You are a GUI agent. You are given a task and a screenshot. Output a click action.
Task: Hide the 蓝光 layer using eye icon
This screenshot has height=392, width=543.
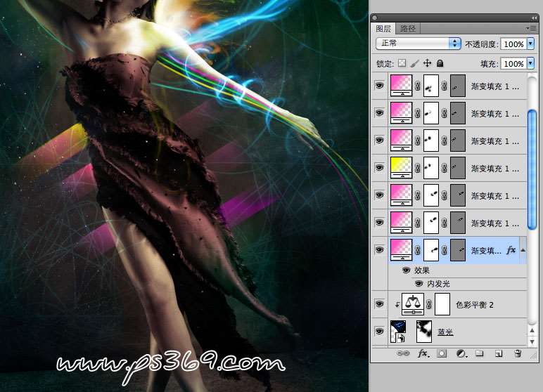point(380,331)
